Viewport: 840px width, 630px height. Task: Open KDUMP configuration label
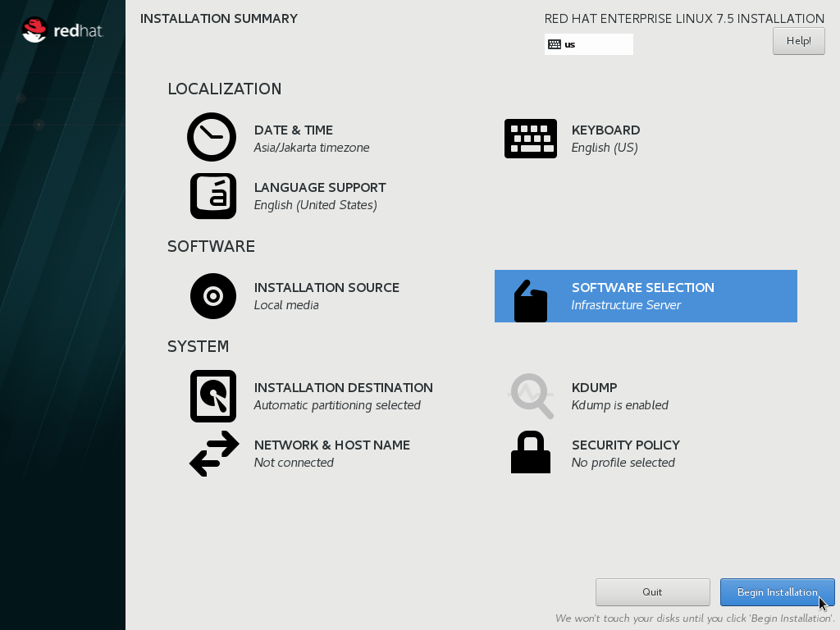click(x=594, y=388)
